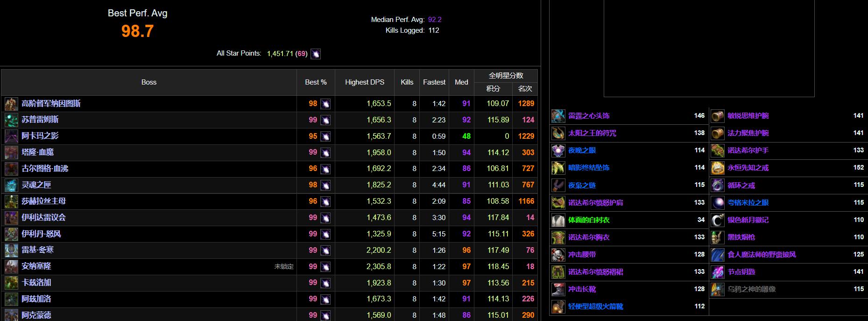
Task: Click boss icon for 伊利丹·怒风
Action: tap(11, 234)
